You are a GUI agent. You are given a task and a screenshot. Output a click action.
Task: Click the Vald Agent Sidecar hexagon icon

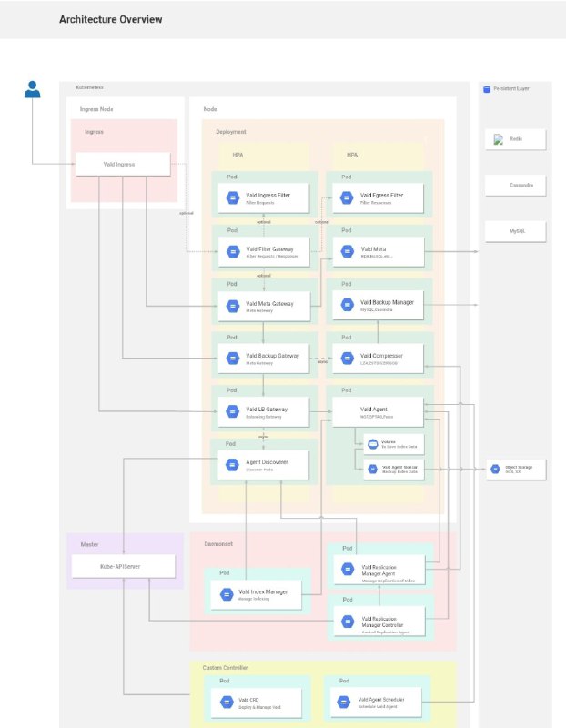(x=373, y=470)
